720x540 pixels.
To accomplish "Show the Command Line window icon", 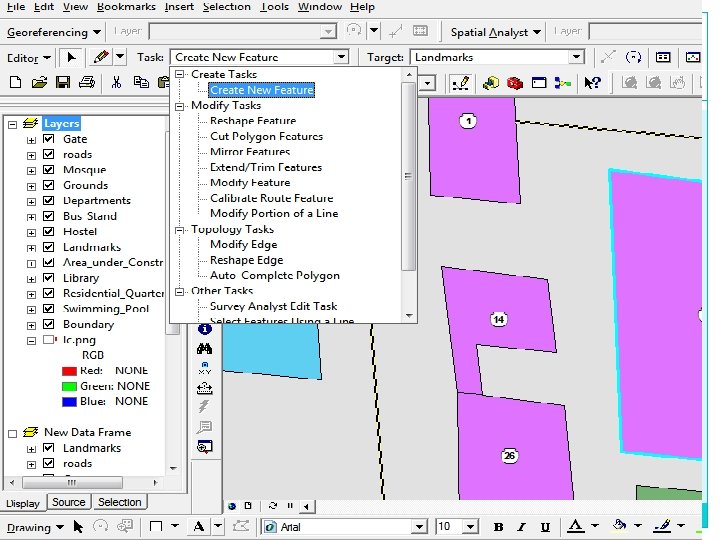I will click(539, 83).
